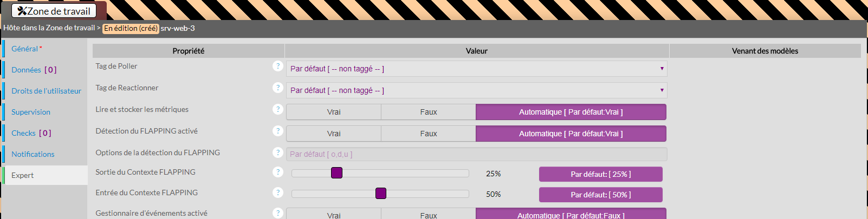Show help for Détection du FLAPPING activé
Screen dimensions: 868x219
click(278, 131)
